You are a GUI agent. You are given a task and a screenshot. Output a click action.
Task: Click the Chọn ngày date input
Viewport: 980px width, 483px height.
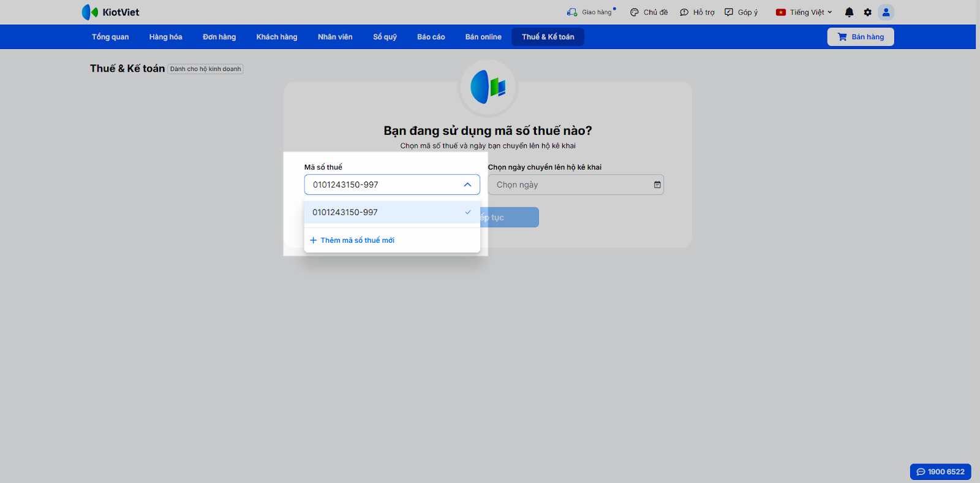tap(576, 184)
